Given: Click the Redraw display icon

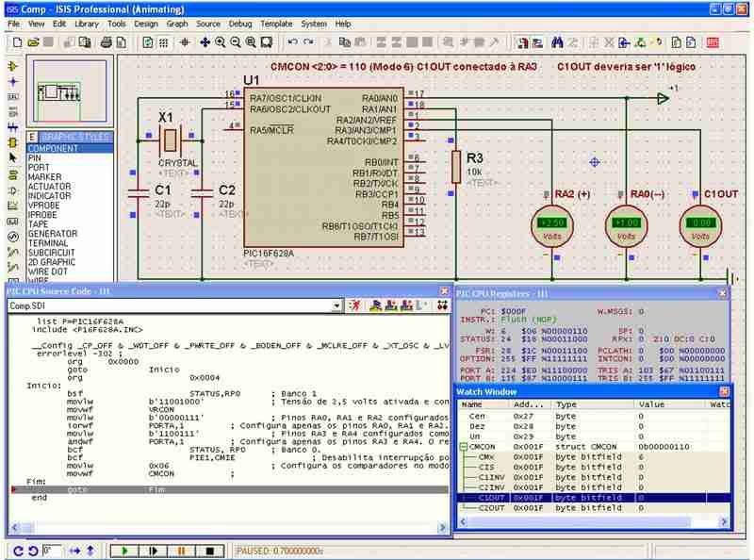Looking at the screenshot, I should click(x=148, y=42).
